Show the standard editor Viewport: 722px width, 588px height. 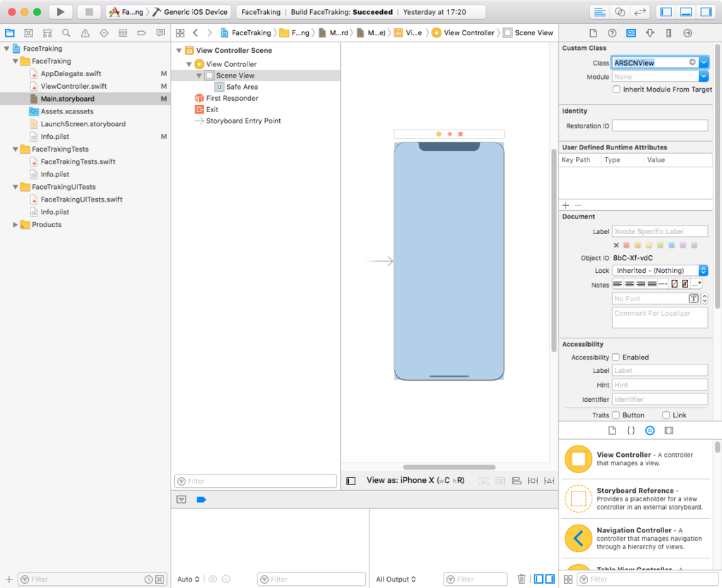pos(599,12)
